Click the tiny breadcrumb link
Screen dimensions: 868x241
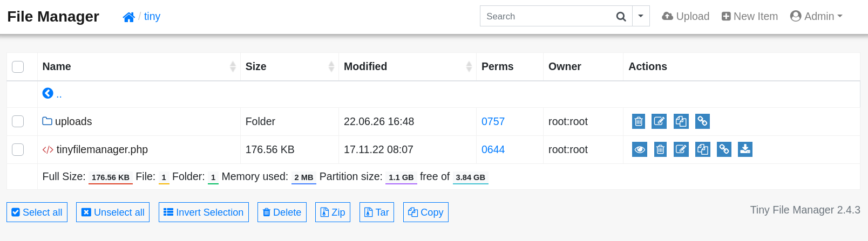(x=152, y=16)
